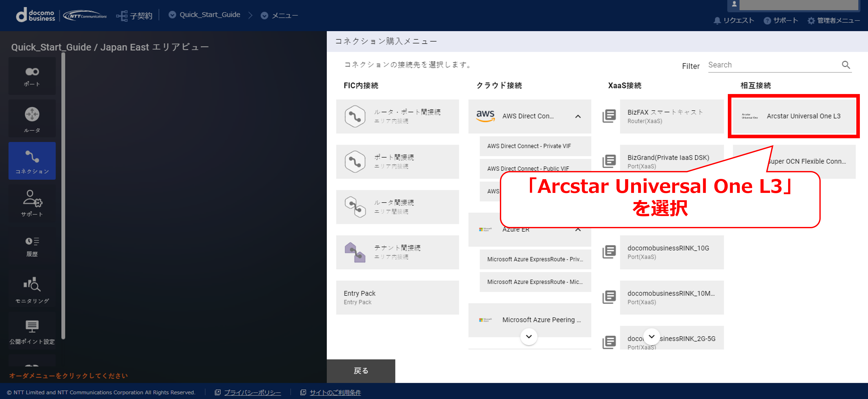The width and height of the screenshot is (868, 399).
Task: Click the サポート question mark icon
Action: (x=767, y=21)
